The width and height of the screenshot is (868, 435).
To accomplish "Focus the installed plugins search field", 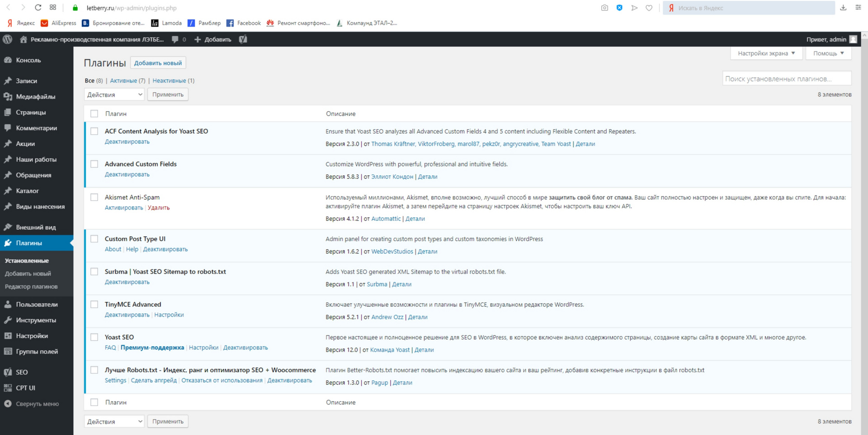I will coord(787,79).
